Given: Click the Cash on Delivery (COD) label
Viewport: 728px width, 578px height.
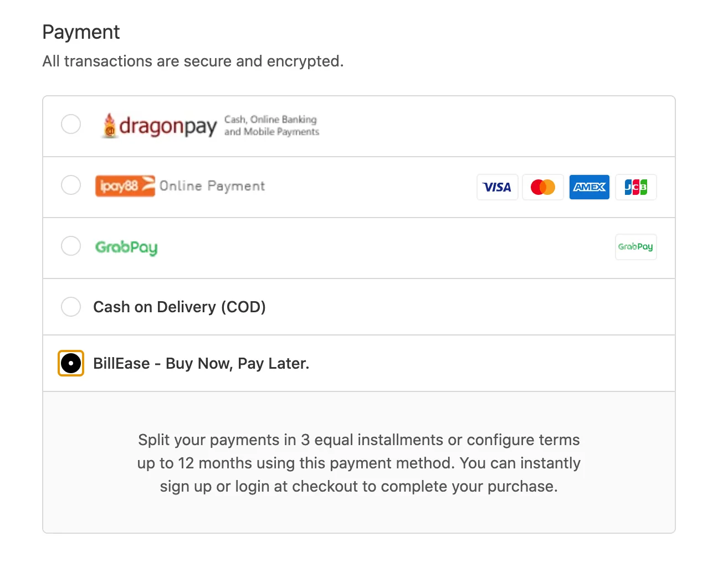Looking at the screenshot, I should click(x=180, y=307).
